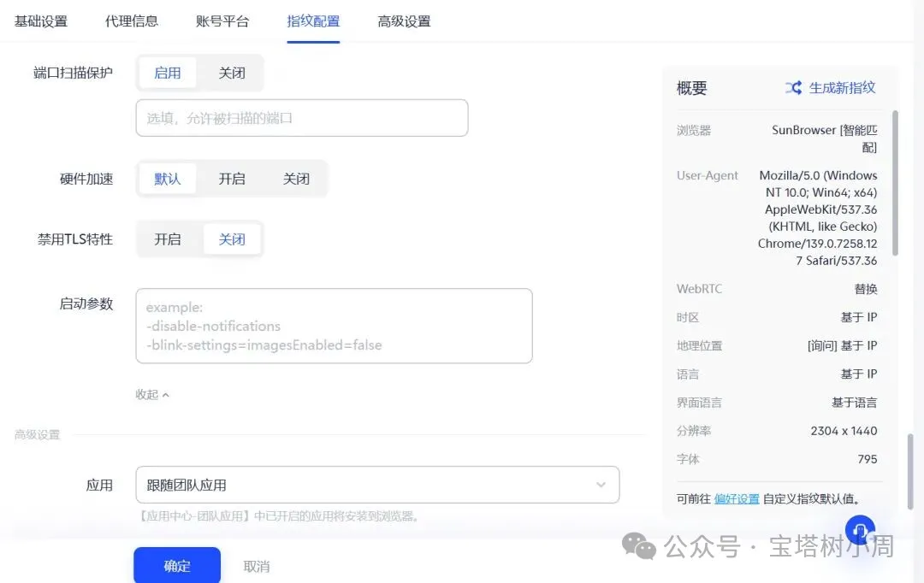Click the caret icon next to 收起
924x583 pixels.
click(166, 395)
